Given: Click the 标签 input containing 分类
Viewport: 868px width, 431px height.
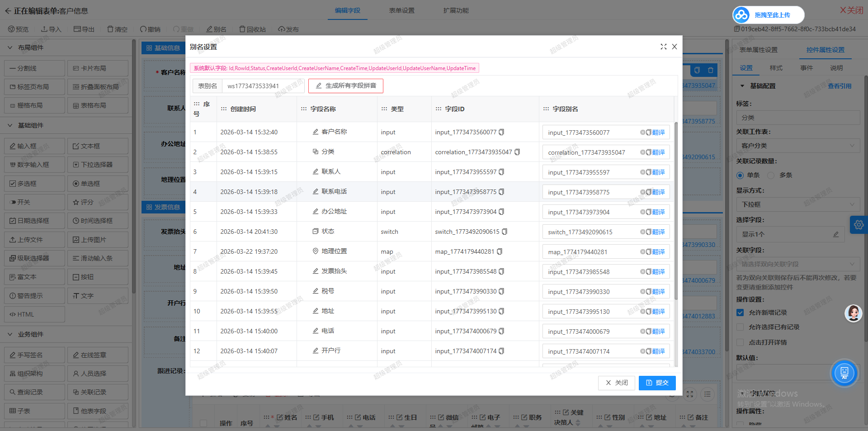Looking at the screenshot, I should [x=798, y=118].
